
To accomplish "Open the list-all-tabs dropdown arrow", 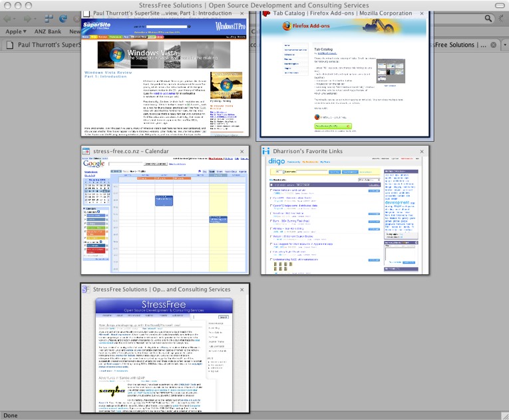I will (505, 45).
